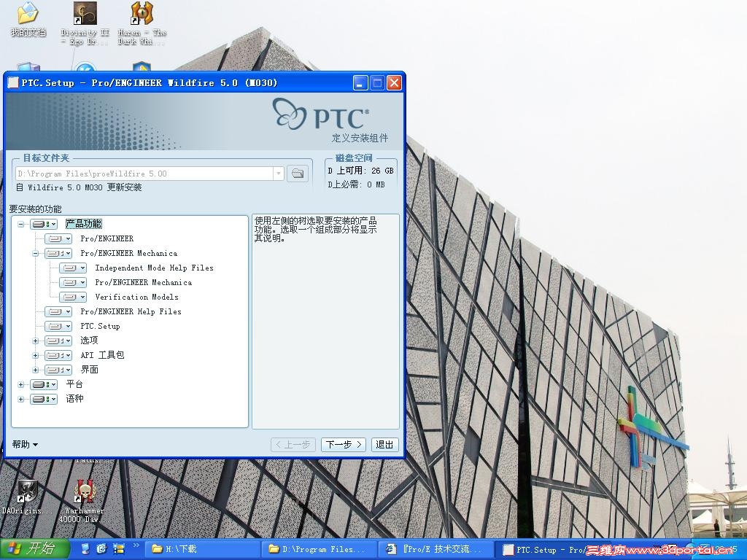Image resolution: width=747 pixels, height=560 pixels.
Task: Select the Hazen The Dark Whispers shortcut
Action: pos(142,23)
